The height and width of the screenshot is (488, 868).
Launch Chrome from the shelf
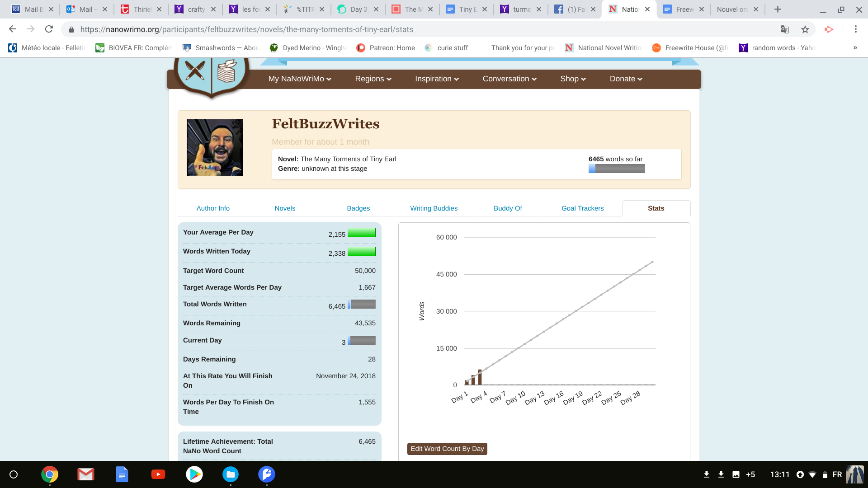click(x=50, y=474)
